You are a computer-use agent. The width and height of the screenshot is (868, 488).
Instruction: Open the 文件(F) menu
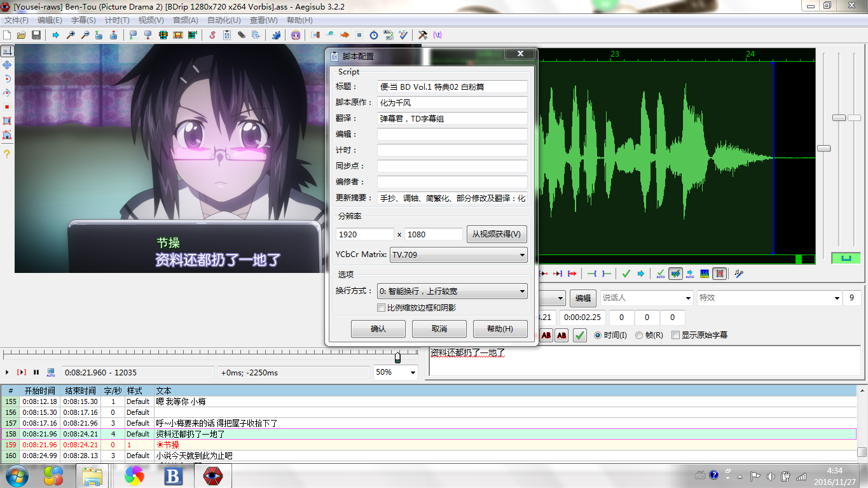[17, 20]
